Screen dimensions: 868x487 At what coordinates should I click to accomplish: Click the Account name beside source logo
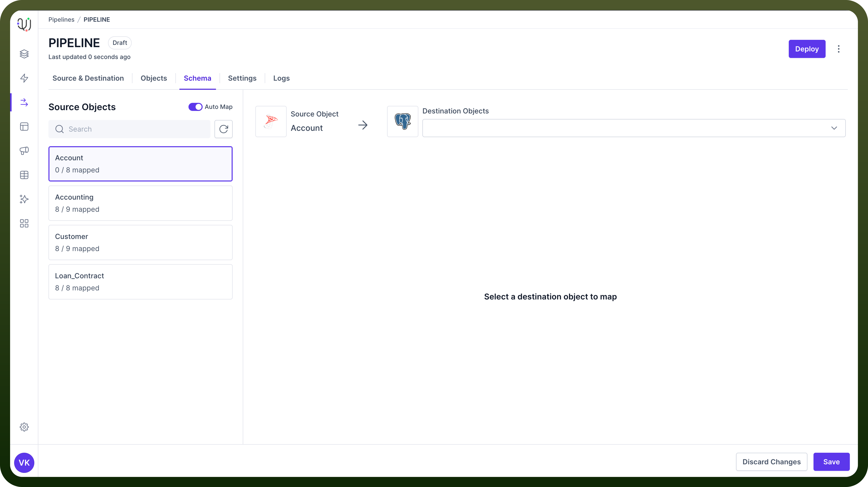tap(307, 128)
